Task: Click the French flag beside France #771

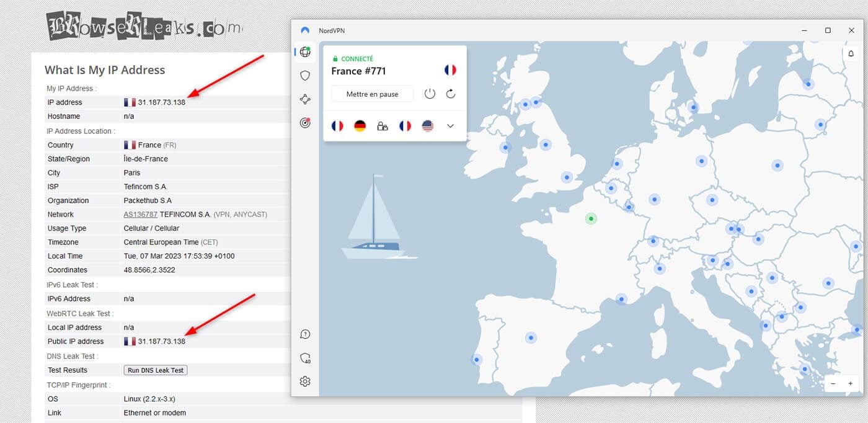Action: point(450,70)
